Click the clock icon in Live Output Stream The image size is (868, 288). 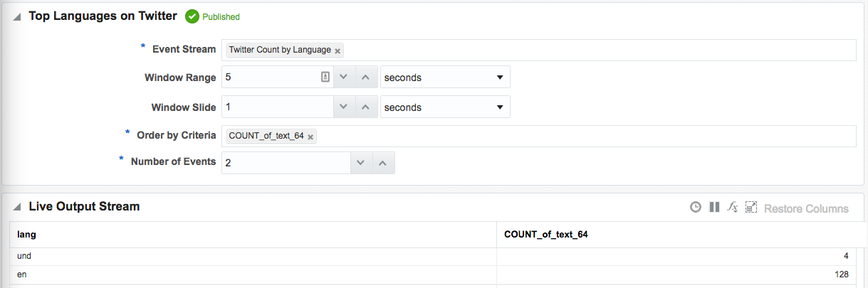tap(696, 207)
